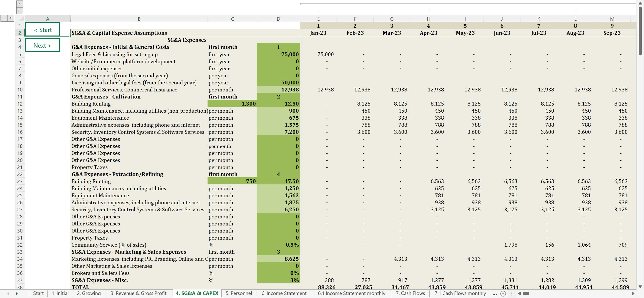Click the 'Next >' navigation button
Screen dimensions: 644x298
pyautogui.click(x=43, y=46)
